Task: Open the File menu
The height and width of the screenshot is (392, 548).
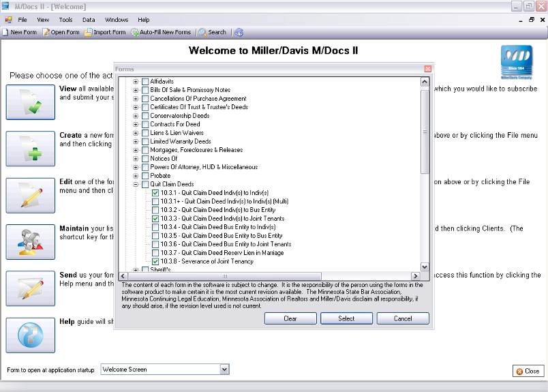Action: pyautogui.click(x=22, y=20)
